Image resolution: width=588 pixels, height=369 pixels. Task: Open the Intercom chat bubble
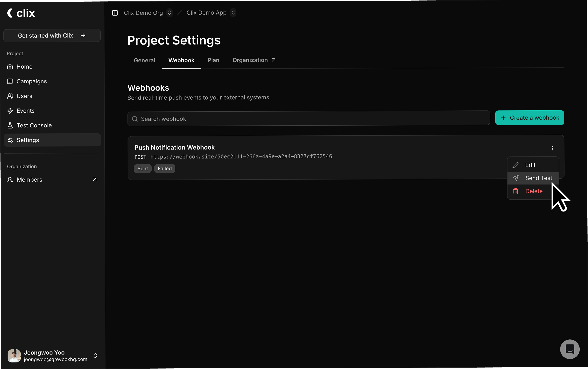click(569, 349)
